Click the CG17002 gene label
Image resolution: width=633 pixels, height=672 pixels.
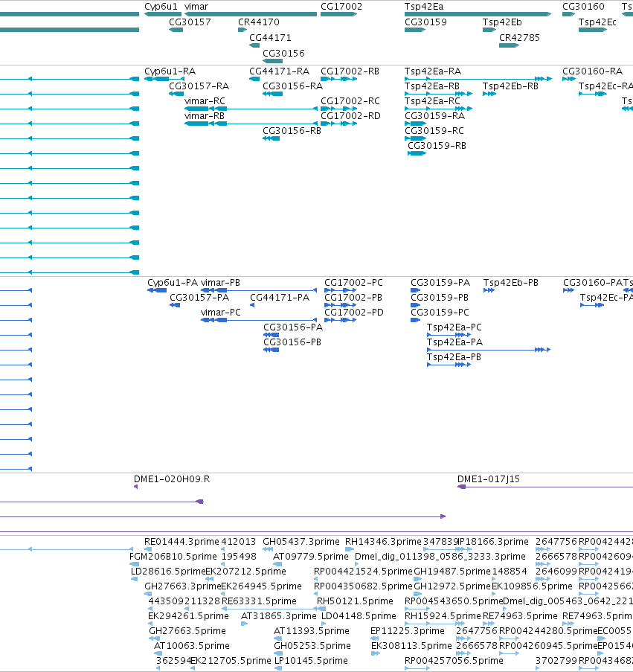pos(341,7)
